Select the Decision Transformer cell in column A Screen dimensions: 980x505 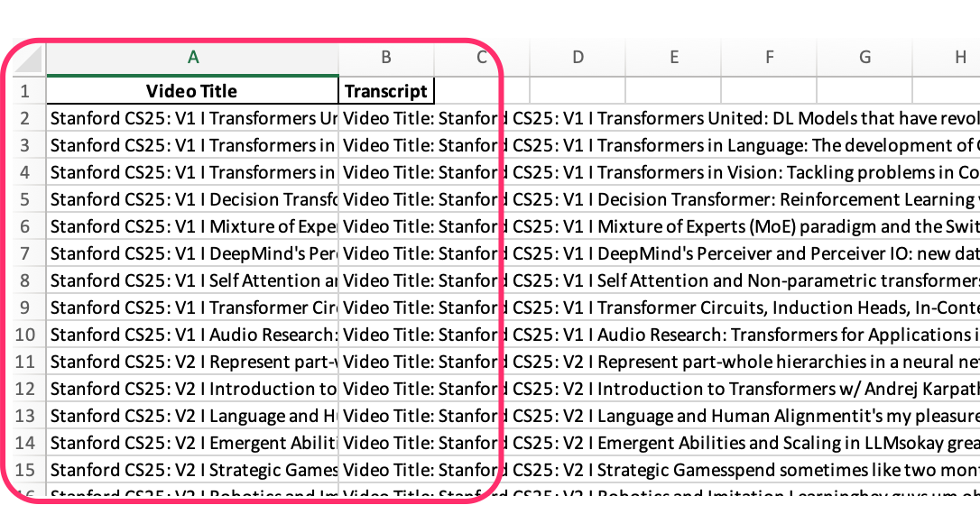tap(192, 199)
